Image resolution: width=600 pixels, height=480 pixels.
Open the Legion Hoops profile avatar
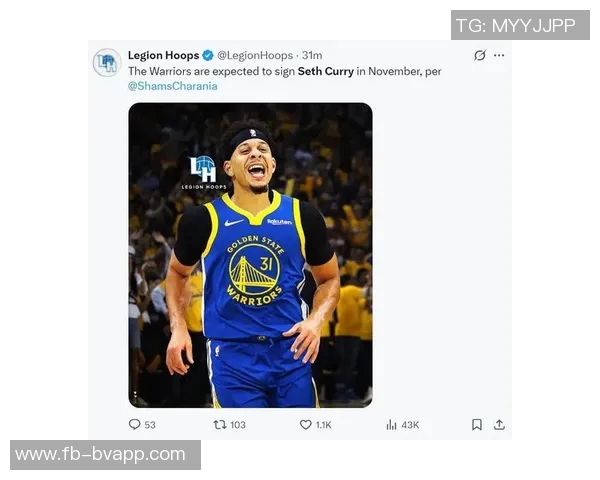coord(107,63)
